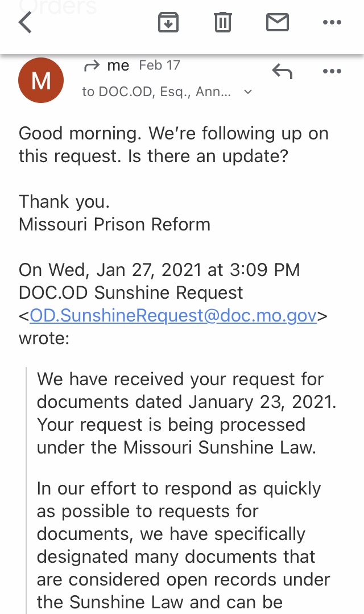Delete the email using the trash icon
This screenshot has height=614, width=364.
tap(223, 22)
